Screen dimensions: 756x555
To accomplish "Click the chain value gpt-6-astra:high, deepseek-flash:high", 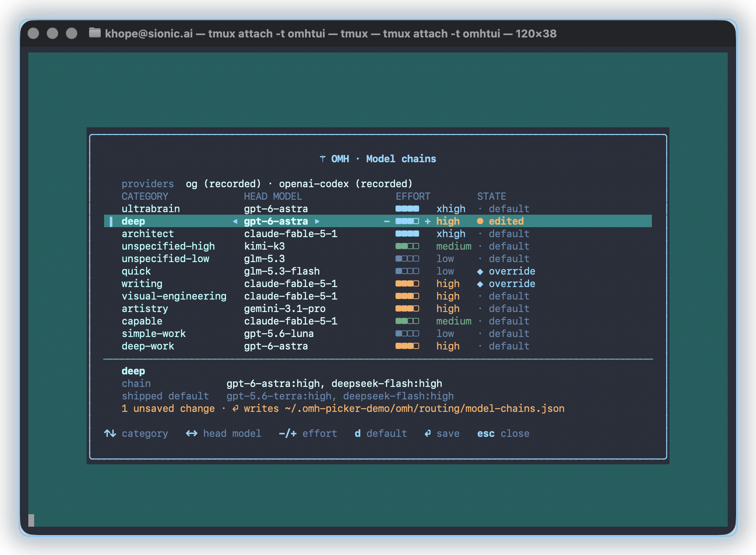I will click(x=334, y=384).
